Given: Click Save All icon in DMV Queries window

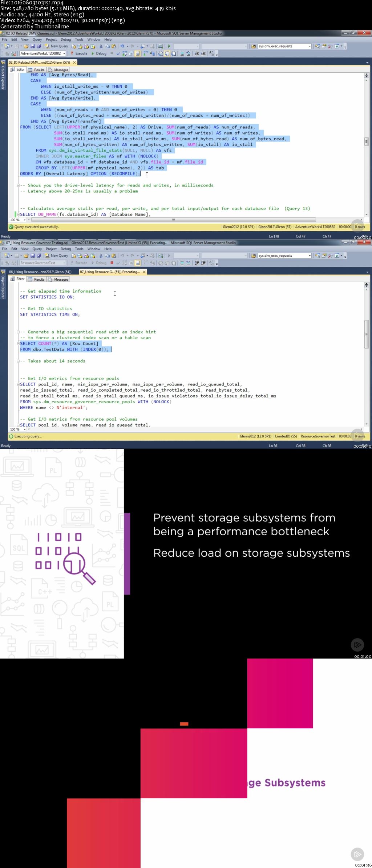Looking at the screenshot, I should (39, 46).
